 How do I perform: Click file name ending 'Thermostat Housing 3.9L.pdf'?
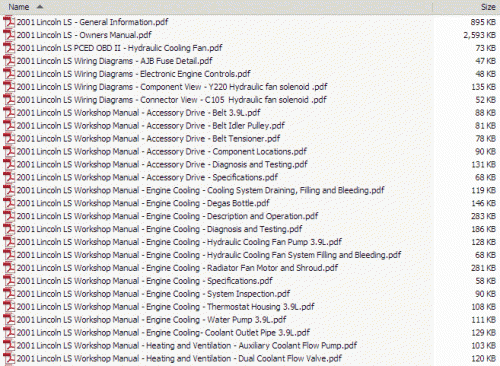[x=166, y=307]
